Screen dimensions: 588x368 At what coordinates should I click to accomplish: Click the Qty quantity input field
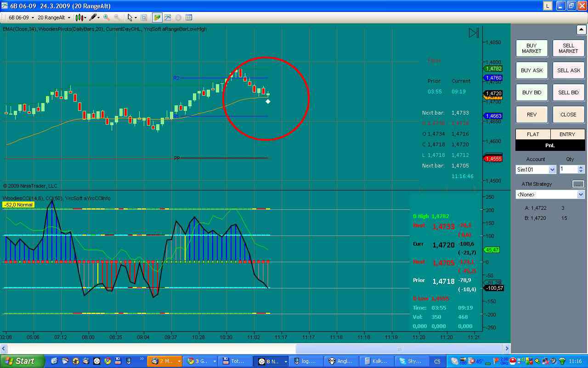[568, 169]
